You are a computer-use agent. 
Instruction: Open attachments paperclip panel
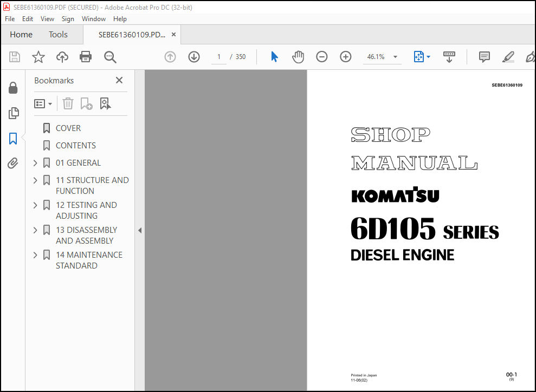click(x=13, y=163)
